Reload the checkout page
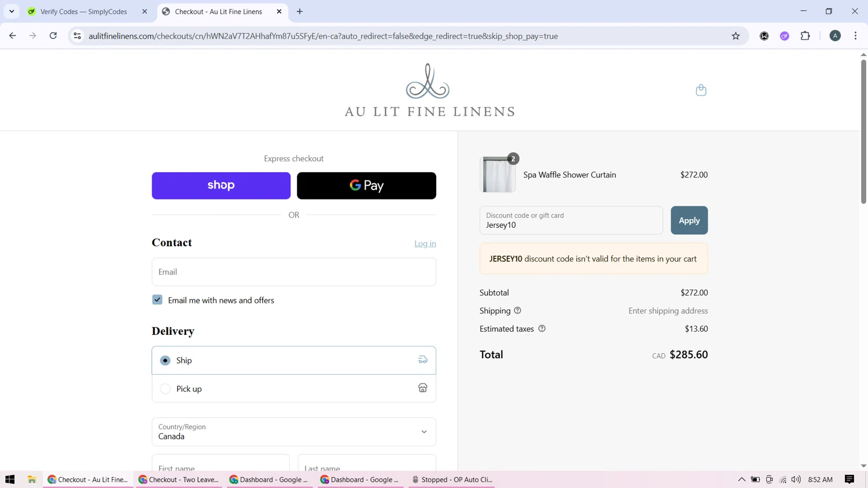Viewport: 868px width, 488px height. 53,36
